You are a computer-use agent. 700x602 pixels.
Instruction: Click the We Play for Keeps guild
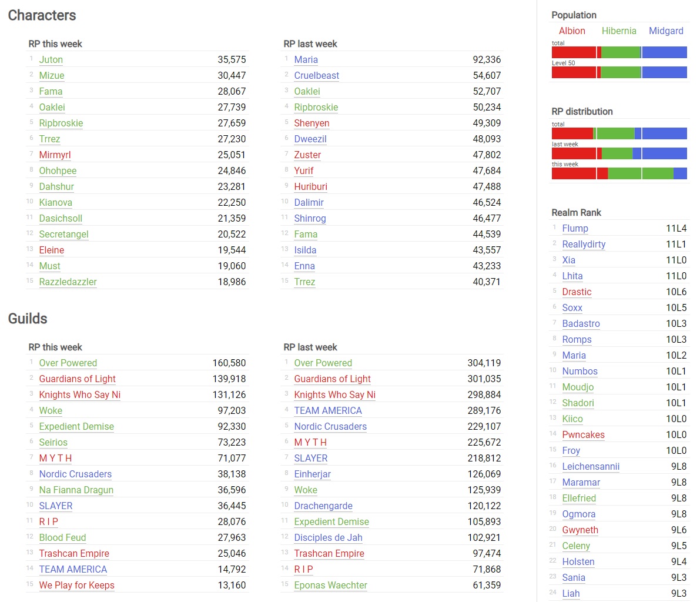click(76, 585)
